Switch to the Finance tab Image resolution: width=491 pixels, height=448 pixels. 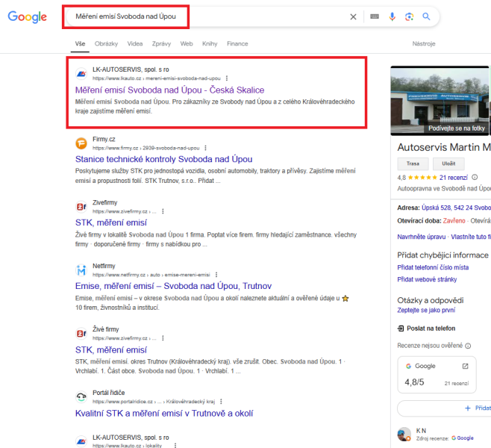pyautogui.click(x=237, y=44)
